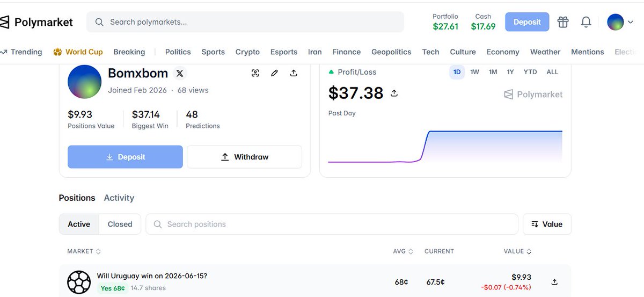Switch to the Positions tab

pyautogui.click(x=77, y=198)
